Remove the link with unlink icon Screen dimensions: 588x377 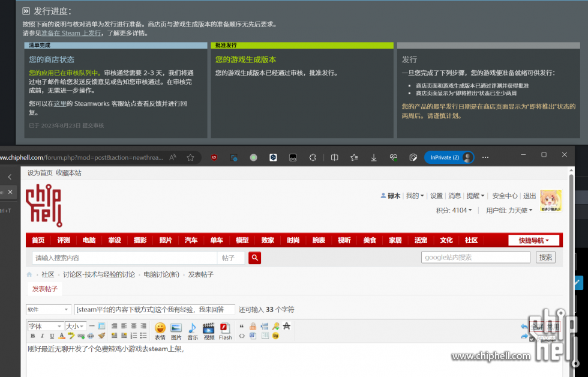[91, 336]
